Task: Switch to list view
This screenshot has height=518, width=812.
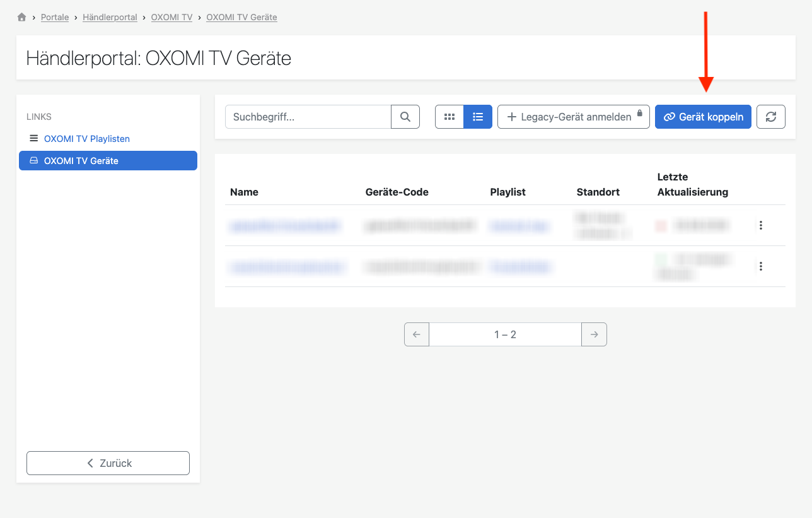Action: click(478, 117)
